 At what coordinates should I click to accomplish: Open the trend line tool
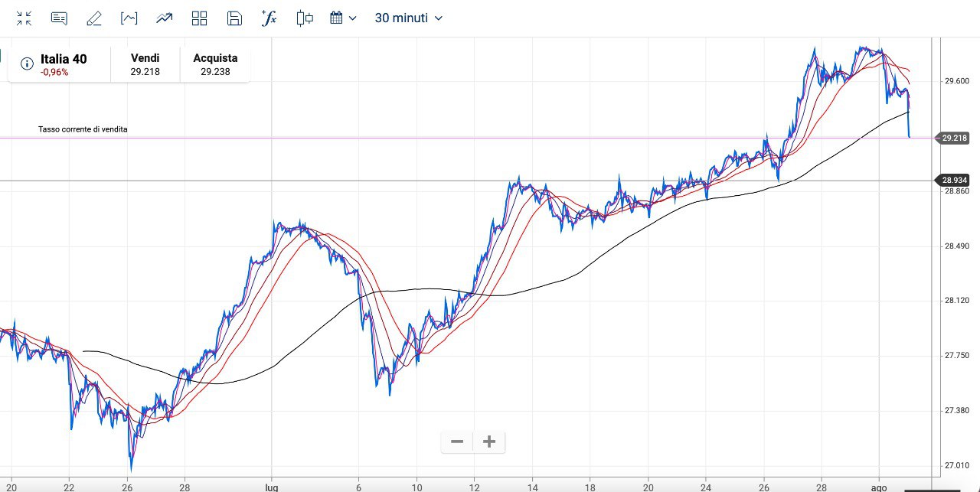pyautogui.click(x=164, y=18)
